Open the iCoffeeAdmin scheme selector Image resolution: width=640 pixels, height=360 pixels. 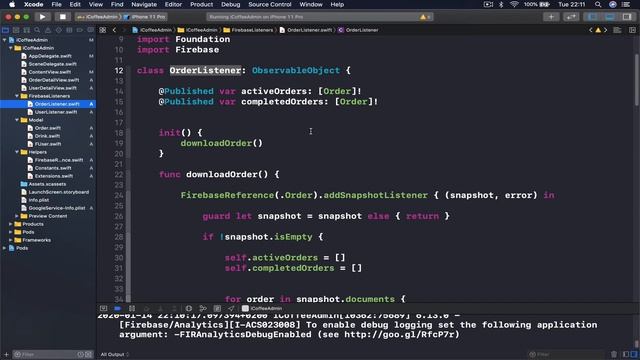(x=98, y=17)
